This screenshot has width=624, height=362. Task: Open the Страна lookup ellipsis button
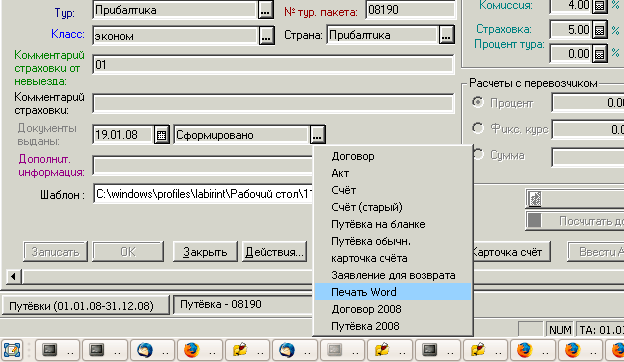coord(447,35)
